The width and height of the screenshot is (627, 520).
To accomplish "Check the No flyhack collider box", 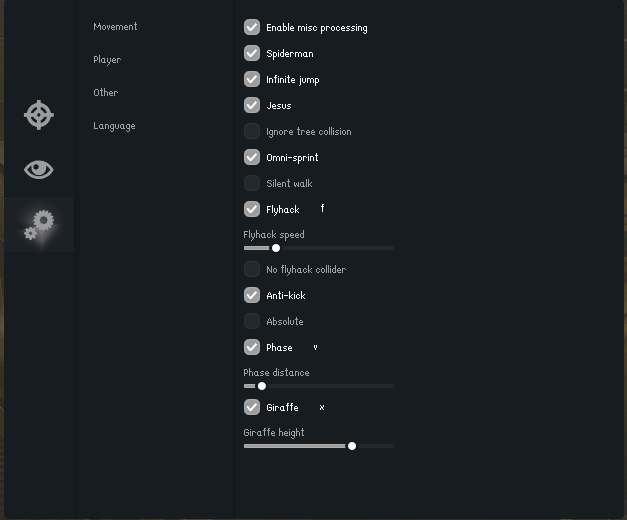I will click(252, 269).
